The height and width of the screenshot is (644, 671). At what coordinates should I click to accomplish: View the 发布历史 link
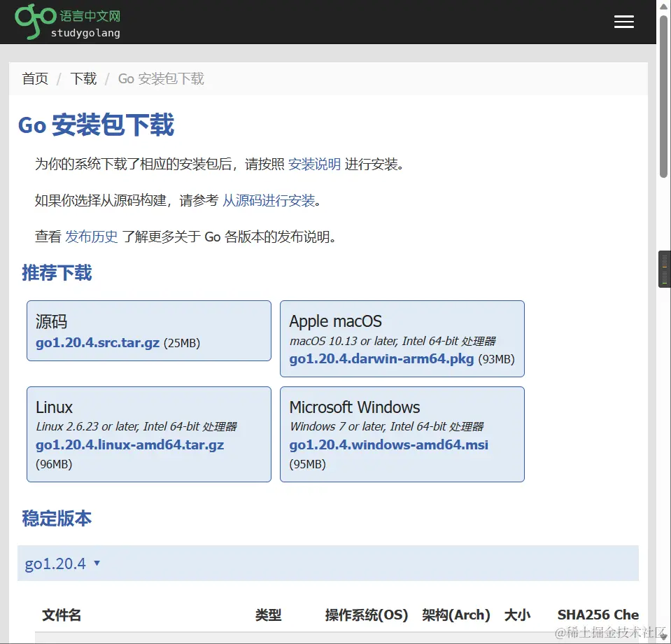coord(91,237)
